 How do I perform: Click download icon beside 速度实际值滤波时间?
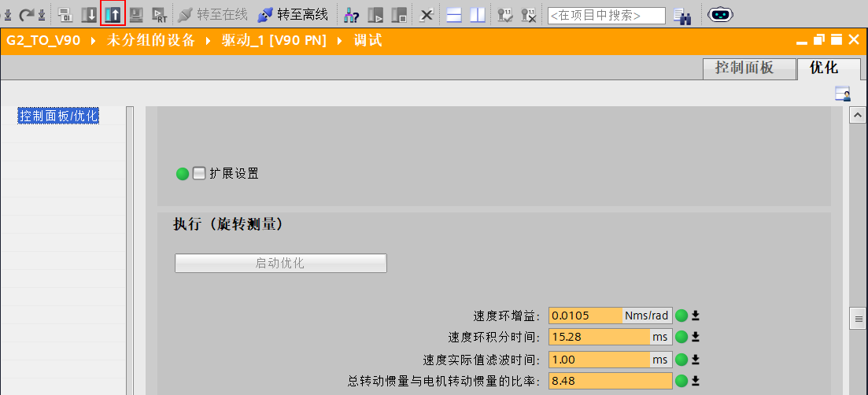(x=696, y=360)
